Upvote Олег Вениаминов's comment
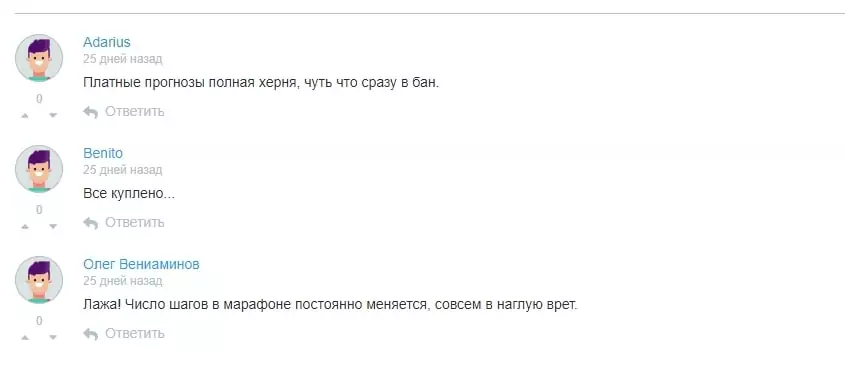 click(25, 338)
